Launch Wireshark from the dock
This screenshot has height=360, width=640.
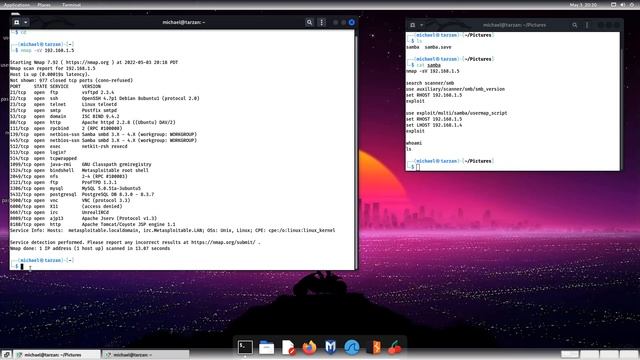click(352, 347)
